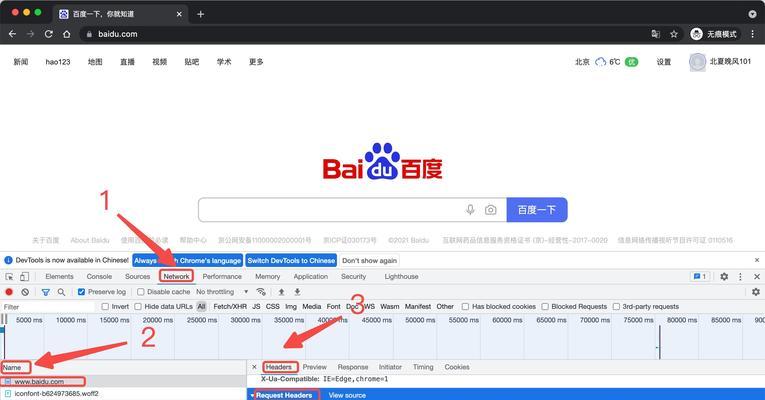Open Preview tab of request

click(315, 367)
